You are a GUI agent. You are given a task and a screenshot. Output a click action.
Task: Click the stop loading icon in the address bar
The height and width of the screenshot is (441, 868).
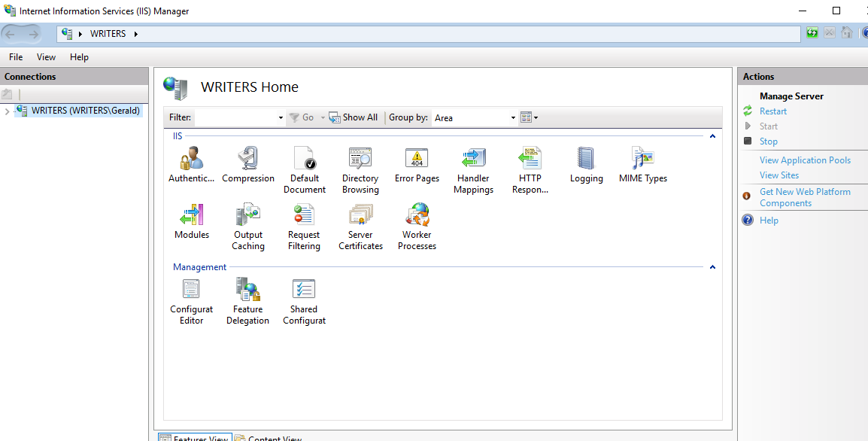[x=829, y=33]
